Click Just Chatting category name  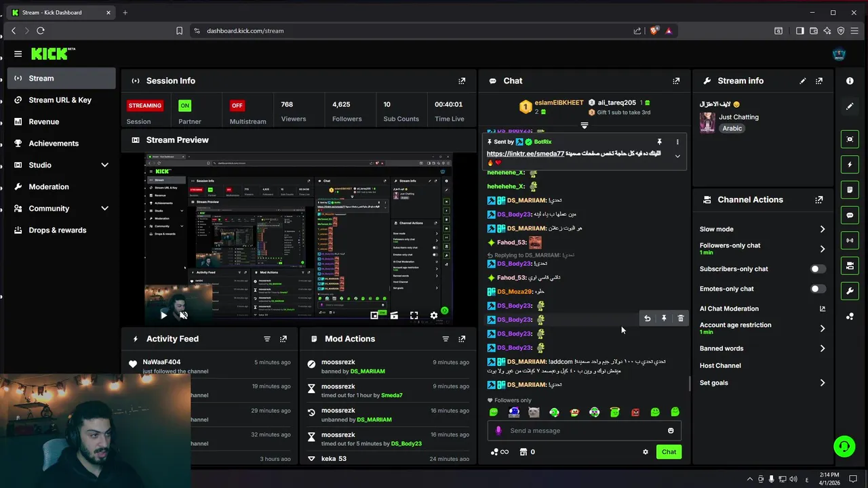(739, 117)
